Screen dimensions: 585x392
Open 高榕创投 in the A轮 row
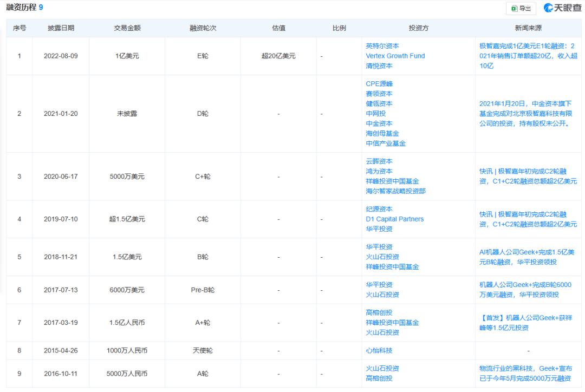click(379, 378)
